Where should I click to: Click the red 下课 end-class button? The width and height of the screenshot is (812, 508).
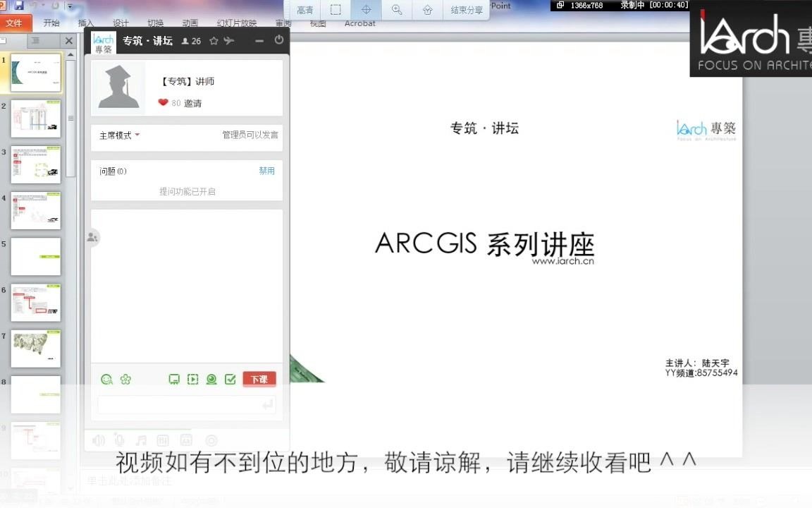pyautogui.click(x=259, y=379)
